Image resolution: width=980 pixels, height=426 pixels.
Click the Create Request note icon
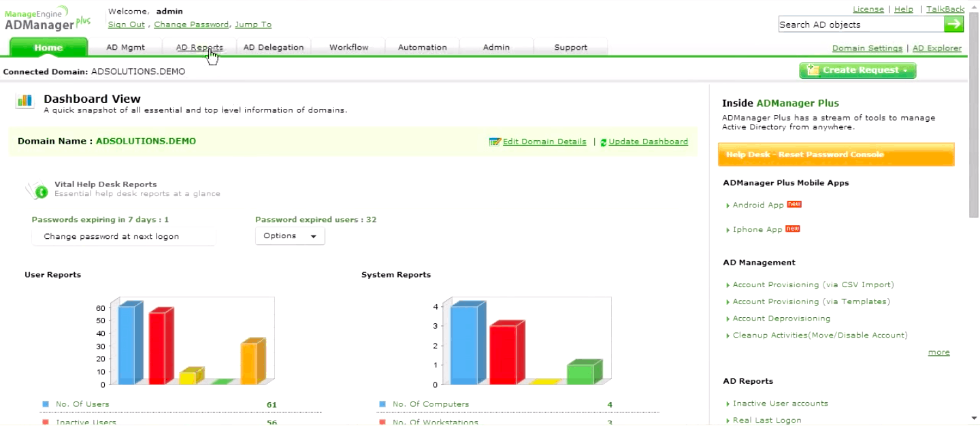tap(813, 70)
